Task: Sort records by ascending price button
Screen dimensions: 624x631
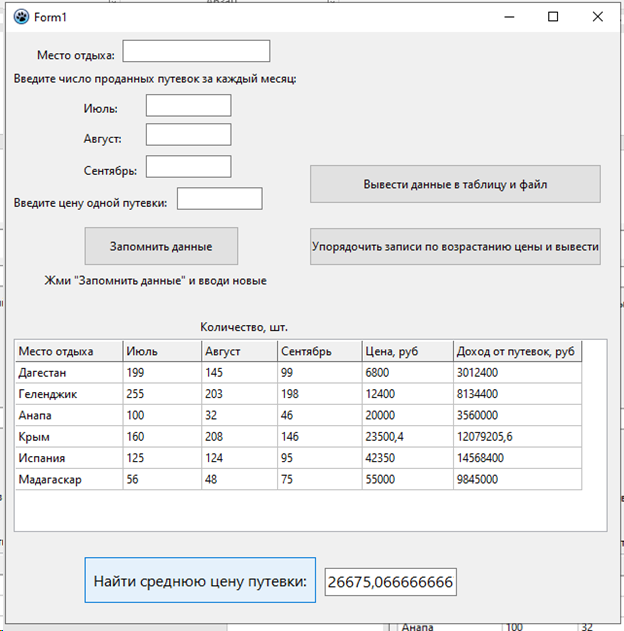Action: point(455,246)
